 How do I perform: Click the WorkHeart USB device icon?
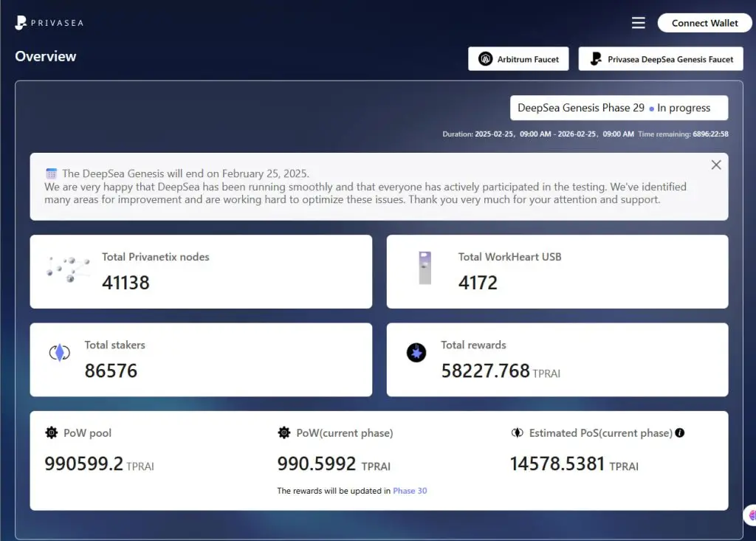pyautogui.click(x=425, y=268)
